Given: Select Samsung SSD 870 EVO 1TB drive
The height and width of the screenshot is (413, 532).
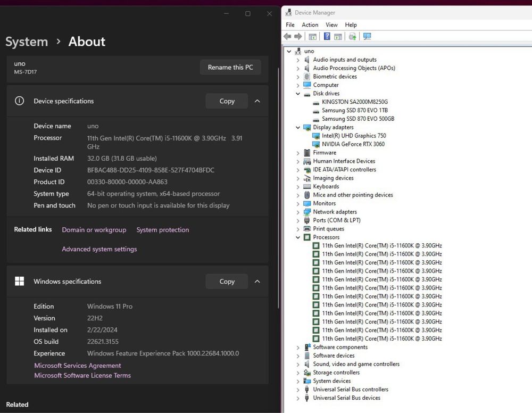Looking at the screenshot, I should pyautogui.click(x=354, y=110).
